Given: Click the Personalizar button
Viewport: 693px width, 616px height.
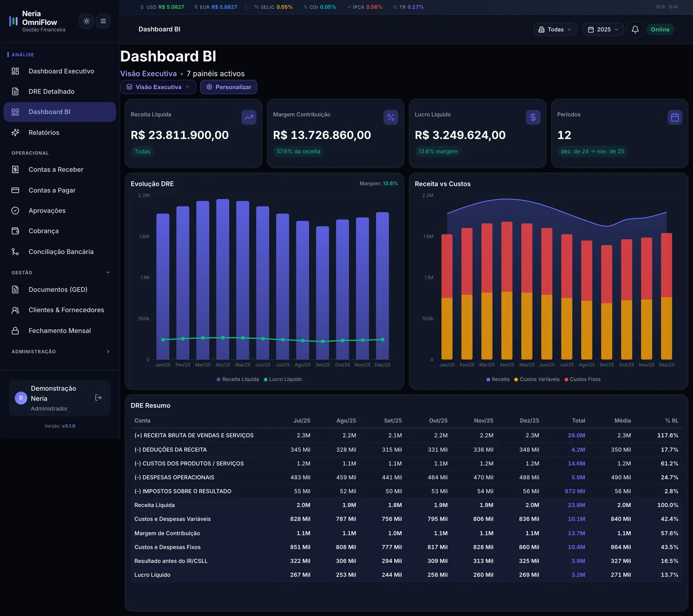Looking at the screenshot, I should [229, 87].
